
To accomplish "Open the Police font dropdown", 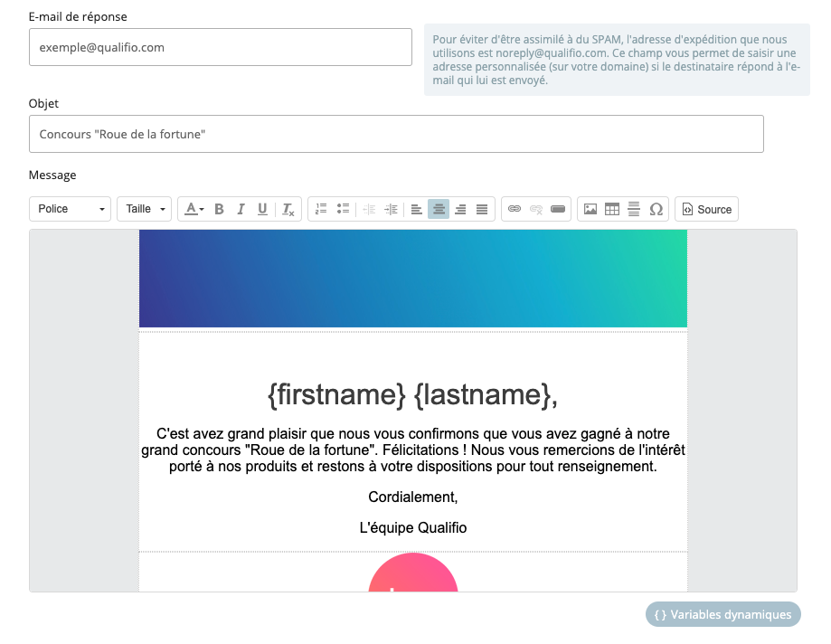I will coord(70,209).
